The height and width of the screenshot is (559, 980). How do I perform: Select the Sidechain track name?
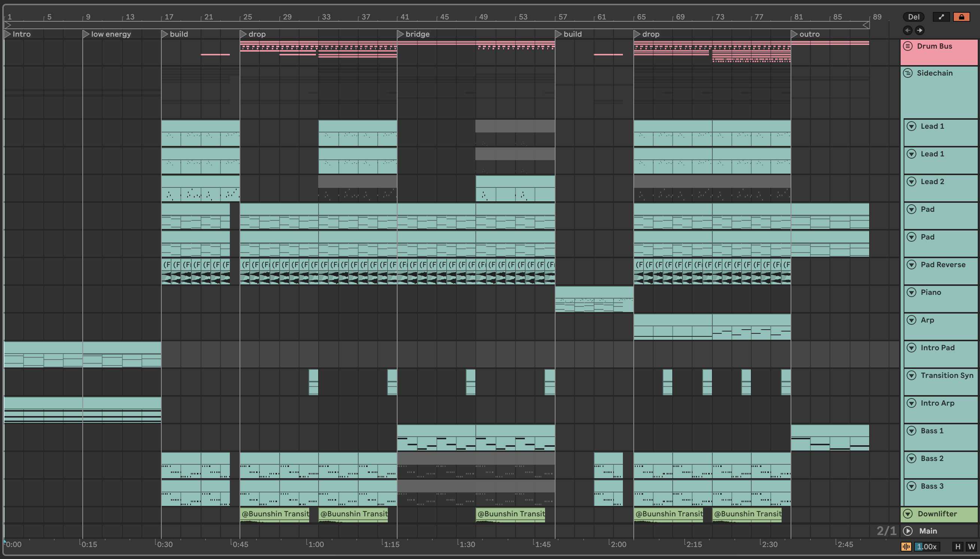click(935, 73)
